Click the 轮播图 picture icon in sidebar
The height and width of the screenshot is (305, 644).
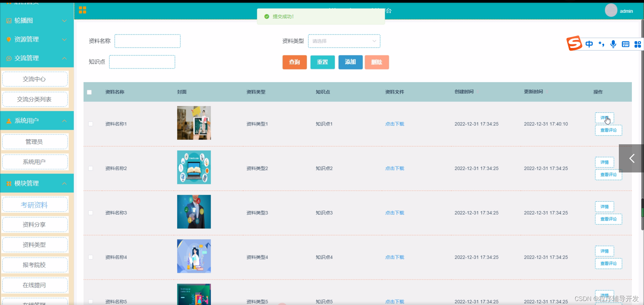tap(9, 21)
